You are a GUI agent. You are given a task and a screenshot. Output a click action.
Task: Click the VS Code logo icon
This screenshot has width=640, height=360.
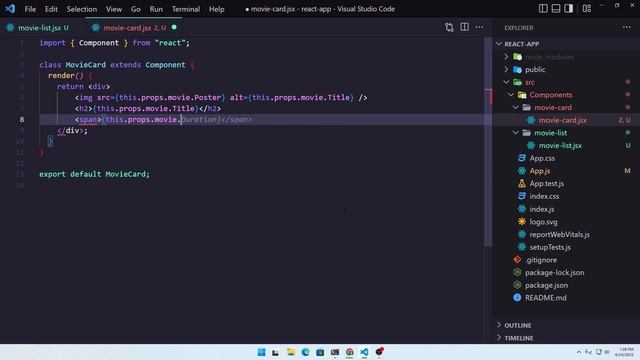(x=10, y=9)
